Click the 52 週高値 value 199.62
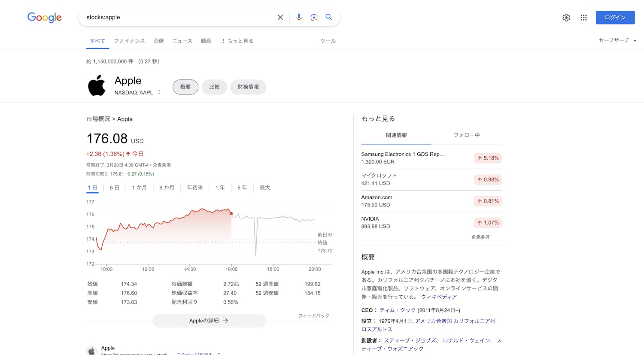The height and width of the screenshot is (355, 644). pos(312,284)
